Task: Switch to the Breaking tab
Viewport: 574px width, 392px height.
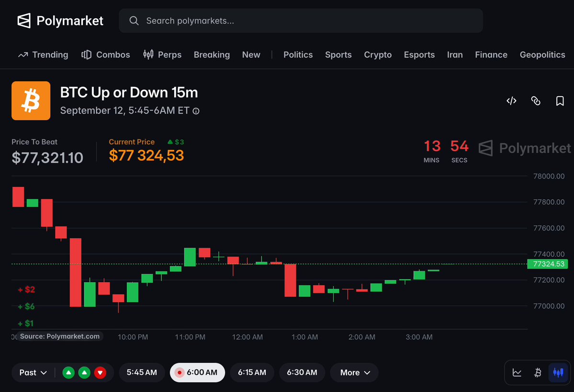Action: point(212,55)
